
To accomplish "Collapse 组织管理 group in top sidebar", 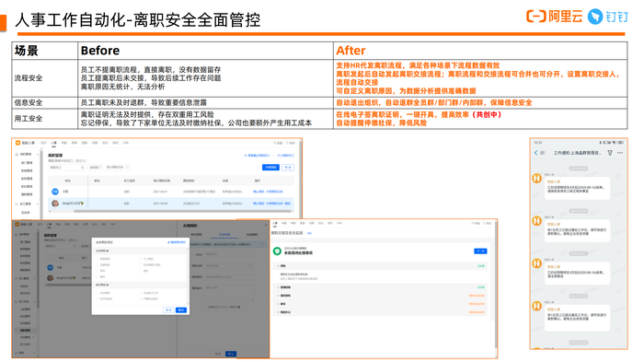I will click(38, 154).
